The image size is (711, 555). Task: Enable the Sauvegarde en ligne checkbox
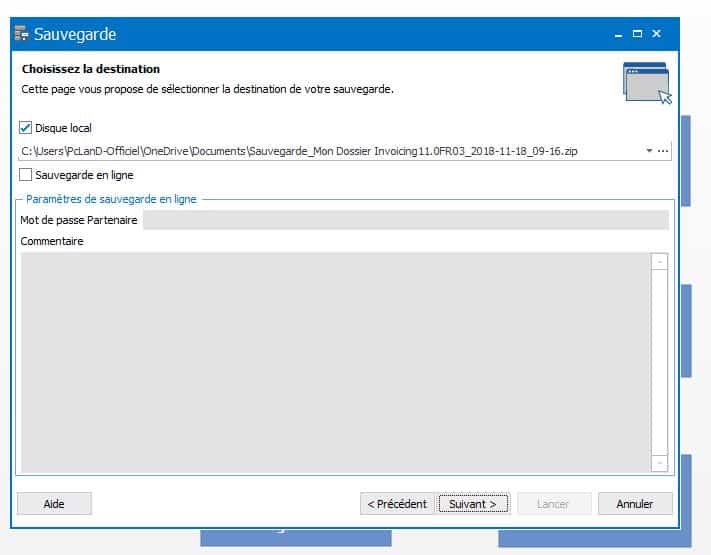point(25,175)
